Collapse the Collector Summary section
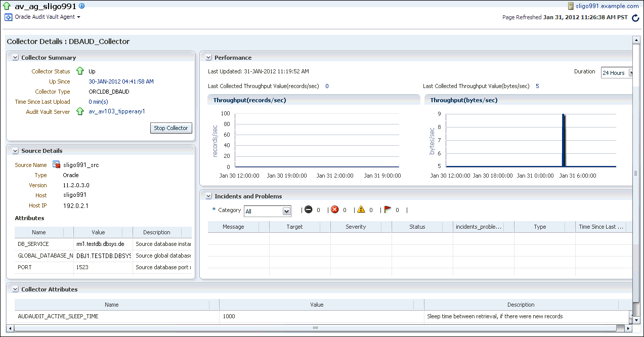644x337 pixels. click(15, 58)
